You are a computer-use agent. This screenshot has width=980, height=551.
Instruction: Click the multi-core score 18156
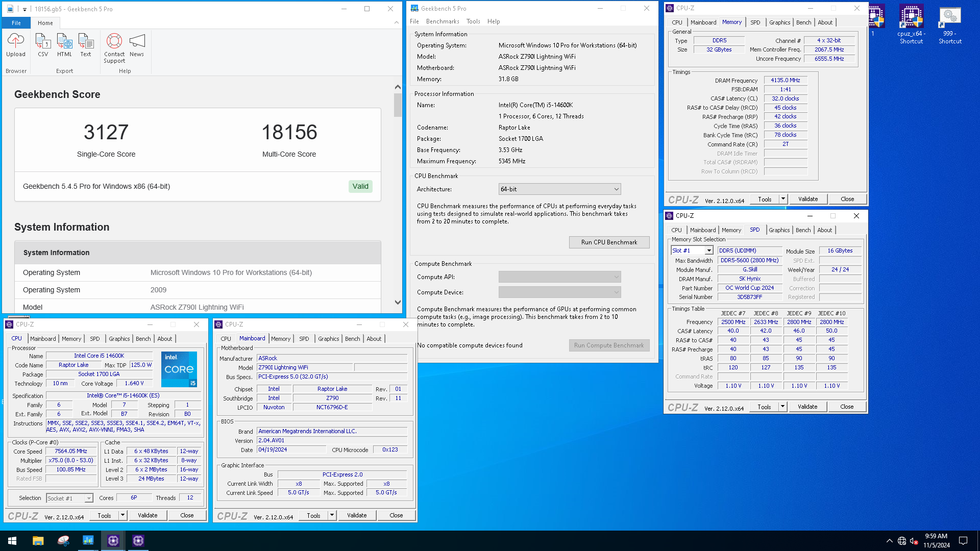click(289, 132)
